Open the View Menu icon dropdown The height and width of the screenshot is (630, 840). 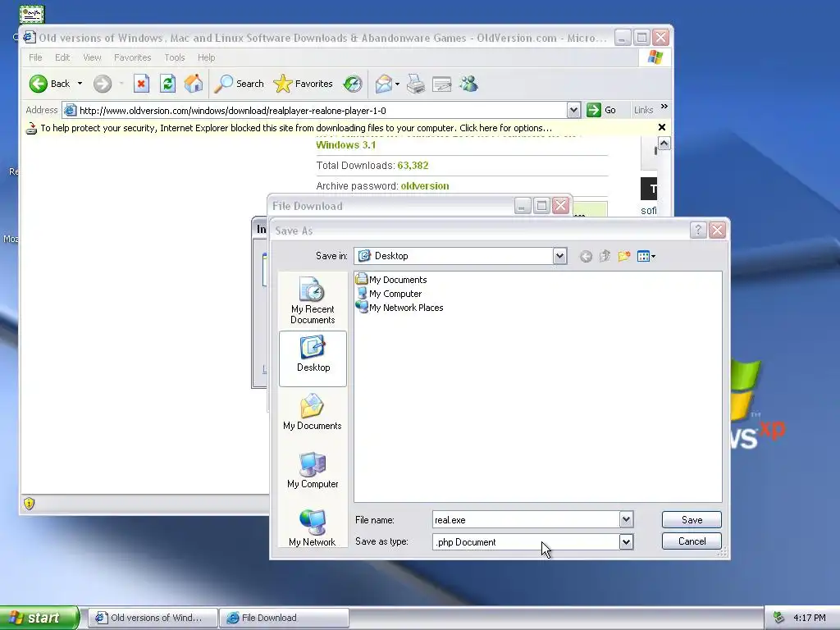coord(646,256)
